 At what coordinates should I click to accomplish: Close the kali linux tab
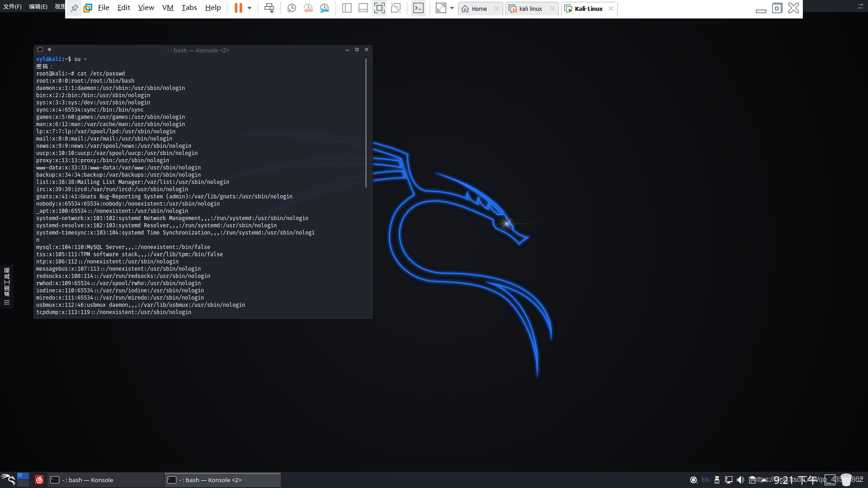click(552, 9)
